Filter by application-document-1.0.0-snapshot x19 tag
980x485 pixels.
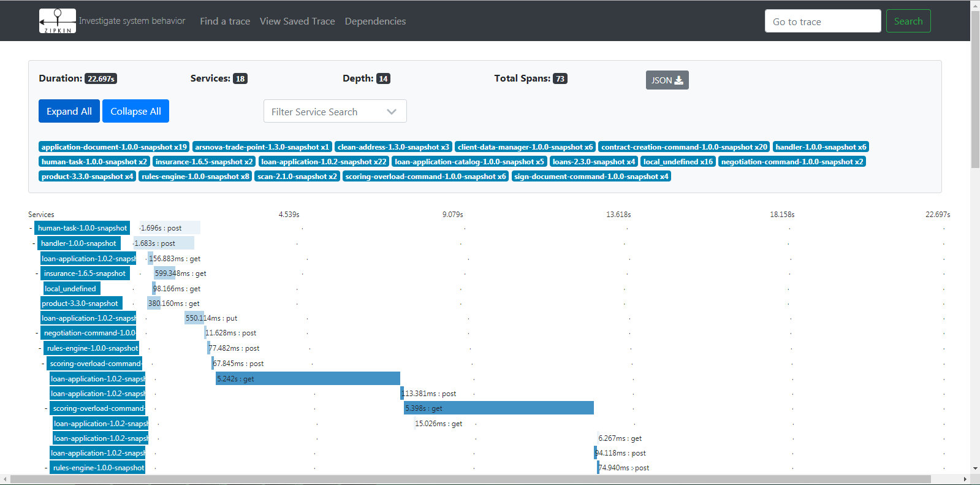114,147
